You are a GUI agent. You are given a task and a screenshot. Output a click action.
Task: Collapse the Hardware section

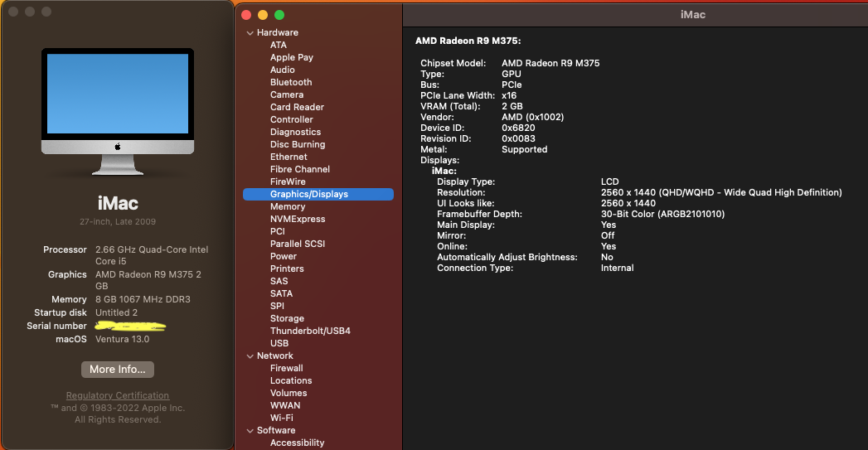pos(250,33)
